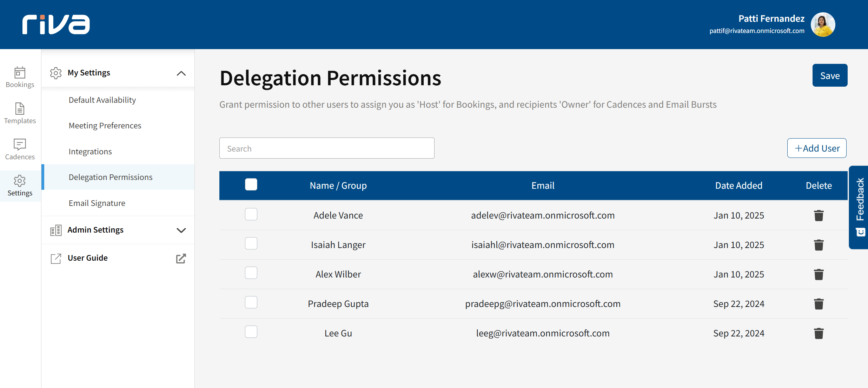
Task: Check the box for Isaiah Langer
Action: point(251,243)
